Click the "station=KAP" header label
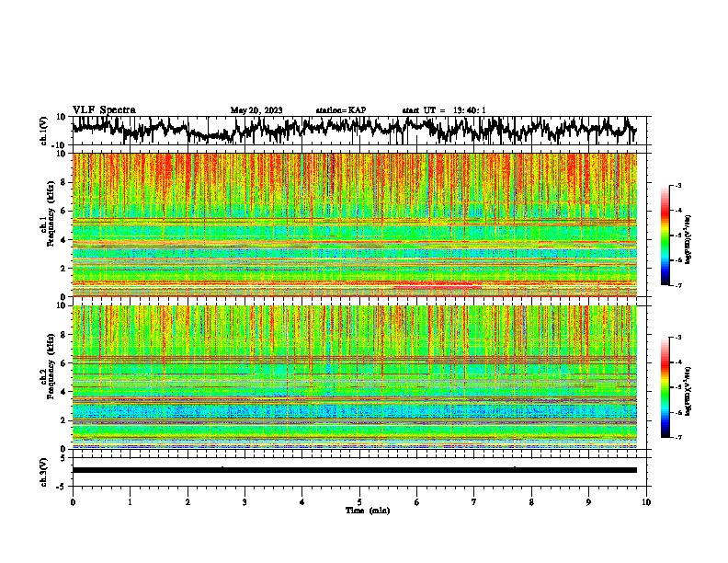Screen dimensions: 728x563 point(341,110)
